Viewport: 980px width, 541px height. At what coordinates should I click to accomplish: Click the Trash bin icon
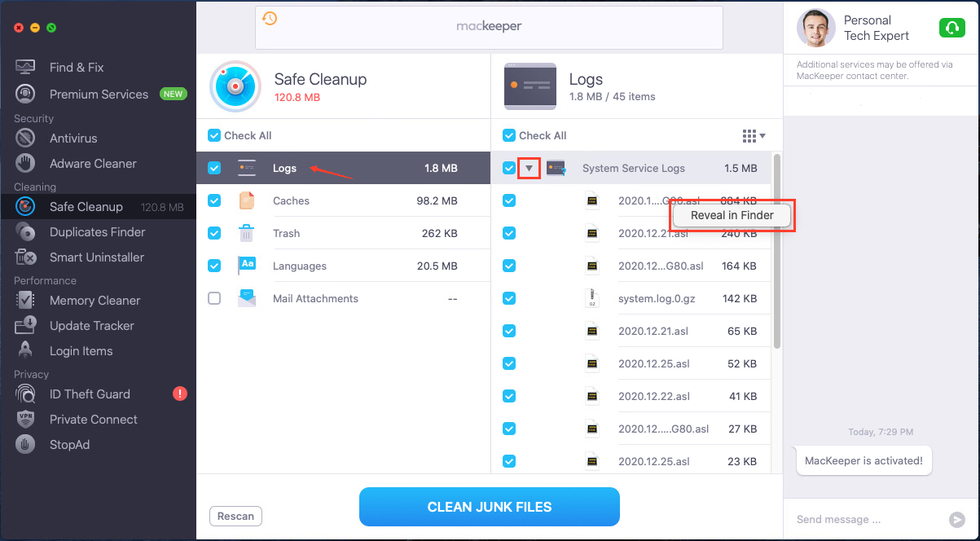pos(246,234)
